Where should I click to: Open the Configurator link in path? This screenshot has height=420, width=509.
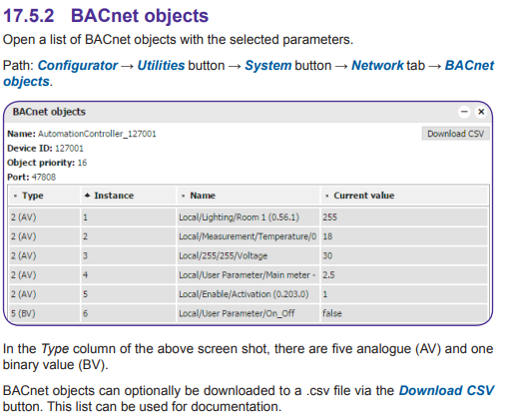coord(78,66)
